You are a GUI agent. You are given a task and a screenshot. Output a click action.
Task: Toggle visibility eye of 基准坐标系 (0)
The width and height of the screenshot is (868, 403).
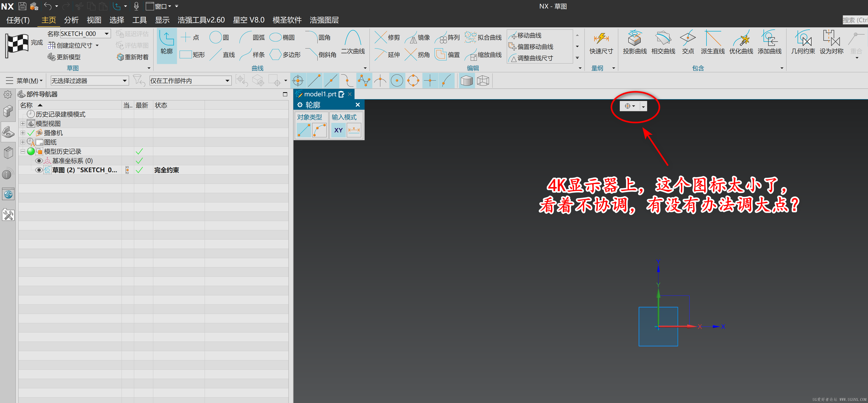(x=39, y=161)
